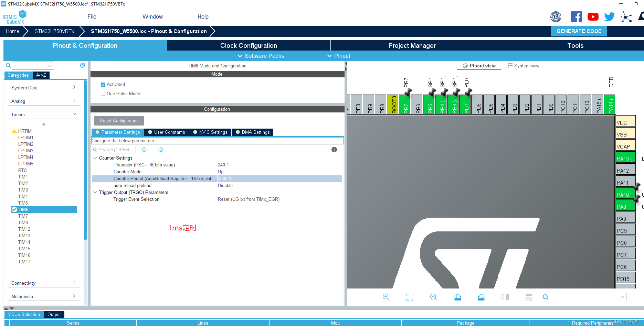Viewport: 644px width, 327px height.
Task: Click the GENERATE CODE button
Action: [579, 31]
